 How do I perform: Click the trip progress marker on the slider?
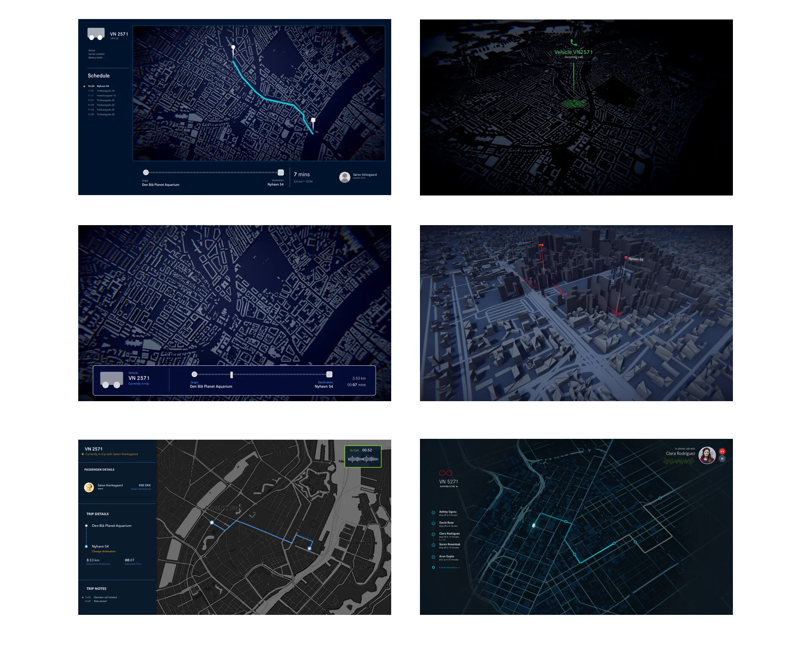coord(231,375)
